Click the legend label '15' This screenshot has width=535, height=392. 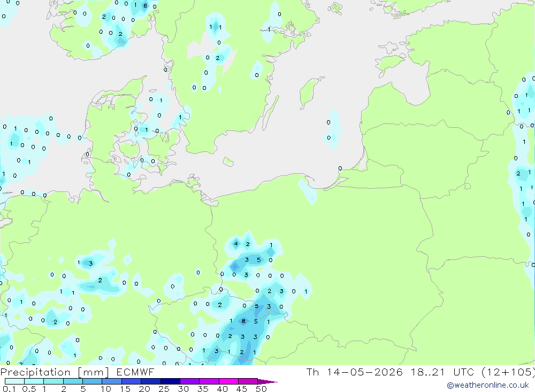pos(125,389)
